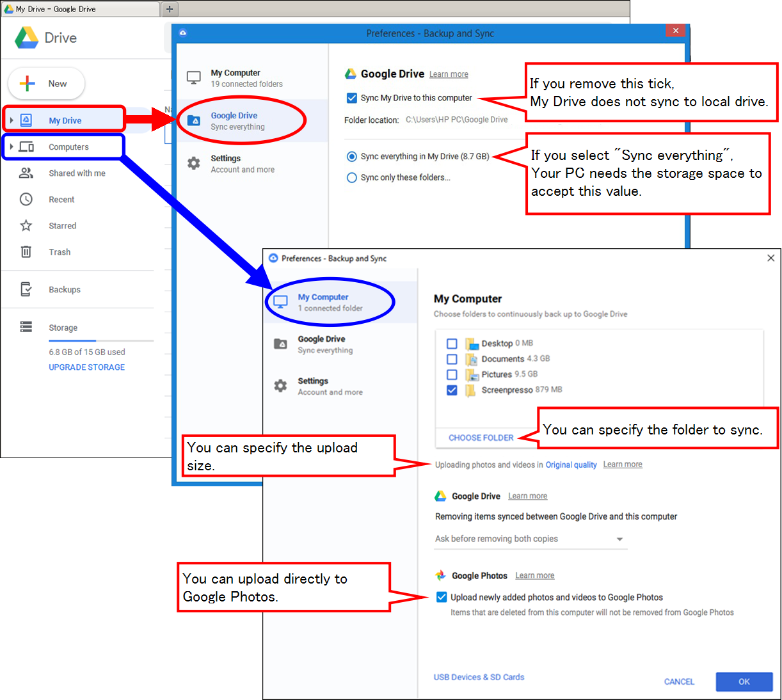Select Sync only these folders radio
The height and width of the screenshot is (700, 782).
[351, 177]
